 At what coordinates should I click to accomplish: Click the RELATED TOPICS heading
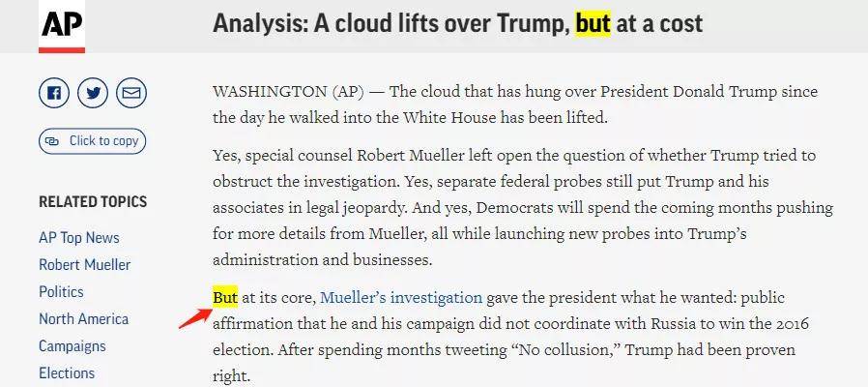click(x=93, y=201)
